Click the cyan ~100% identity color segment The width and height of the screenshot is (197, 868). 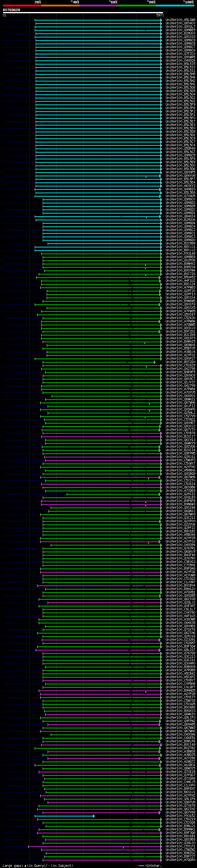tap(175, 6)
